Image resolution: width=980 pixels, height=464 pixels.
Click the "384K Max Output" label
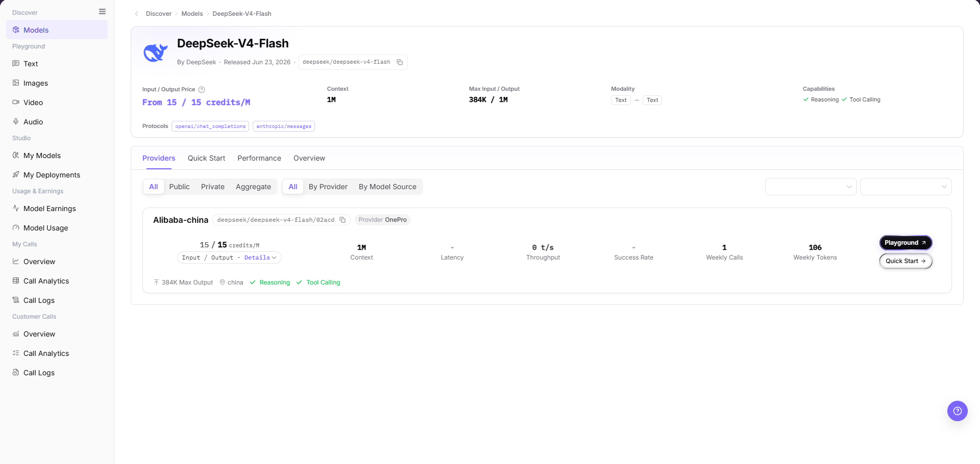(x=187, y=282)
